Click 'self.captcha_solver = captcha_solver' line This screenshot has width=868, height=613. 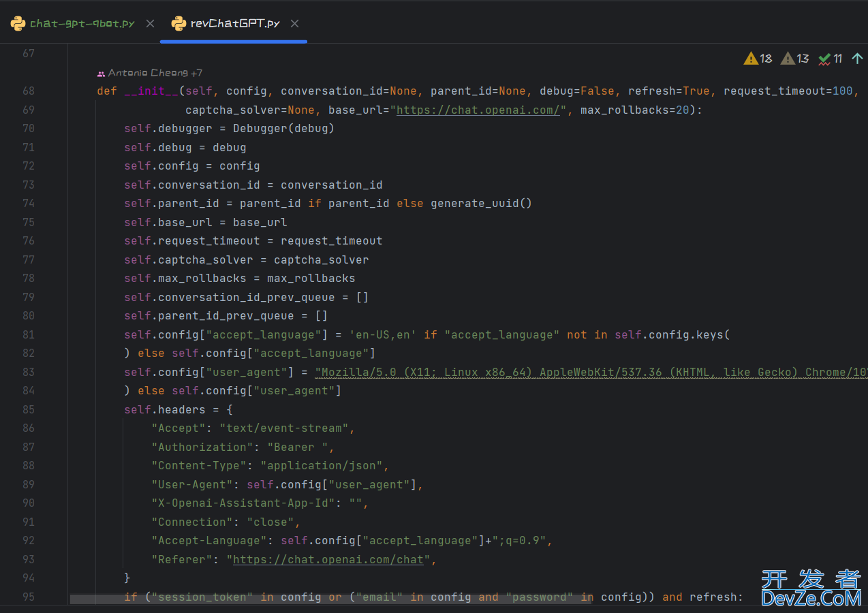[x=247, y=260]
